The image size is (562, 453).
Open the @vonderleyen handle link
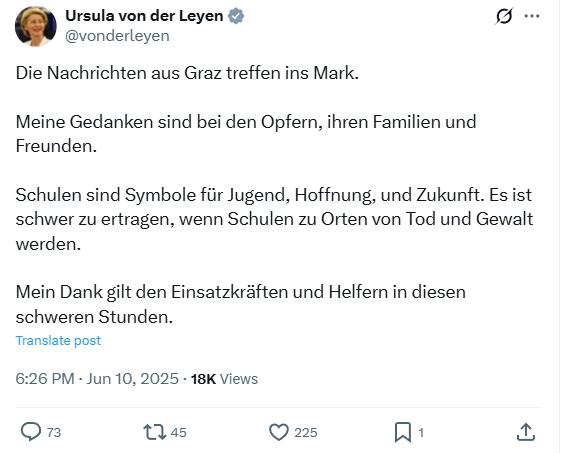117,36
